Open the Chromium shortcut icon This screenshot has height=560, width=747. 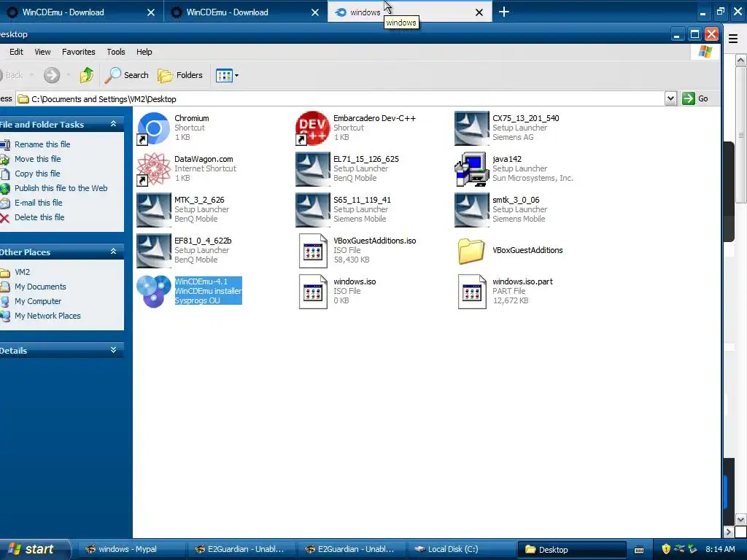coord(153,128)
